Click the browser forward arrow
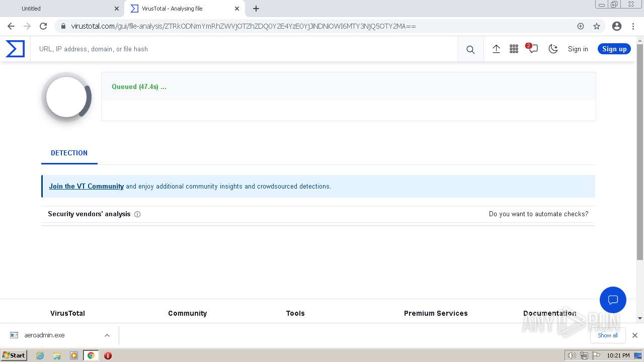The width and height of the screenshot is (644, 362). click(x=27, y=26)
